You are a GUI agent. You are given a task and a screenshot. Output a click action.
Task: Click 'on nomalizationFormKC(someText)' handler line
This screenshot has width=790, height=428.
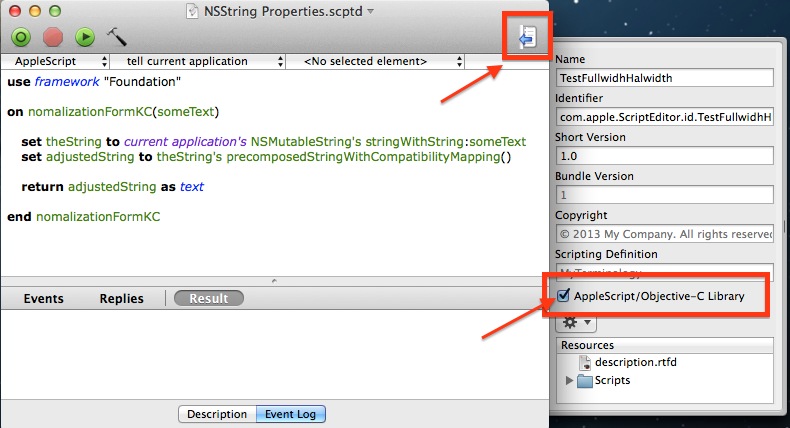click(113, 112)
